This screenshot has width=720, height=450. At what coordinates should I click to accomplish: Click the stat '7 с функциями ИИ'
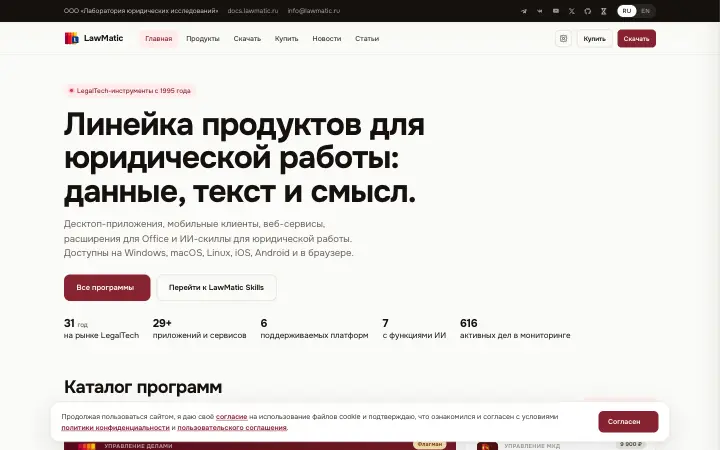414,329
